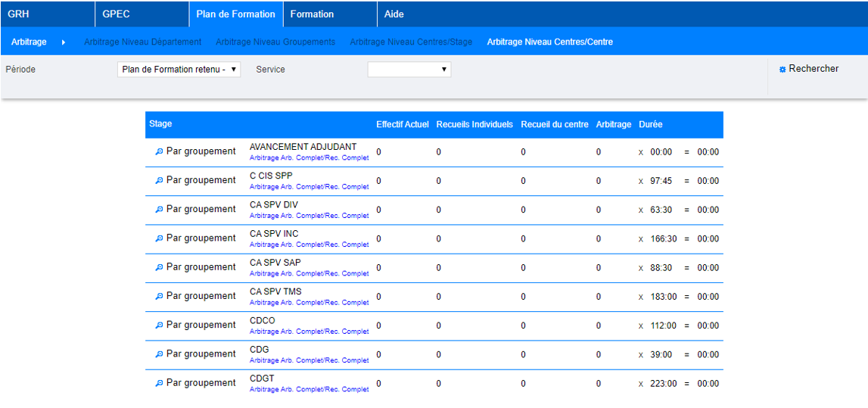This screenshot has width=868, height=408.
Task: Click the gear icon next to Rechercher
Action: point(782,70)
